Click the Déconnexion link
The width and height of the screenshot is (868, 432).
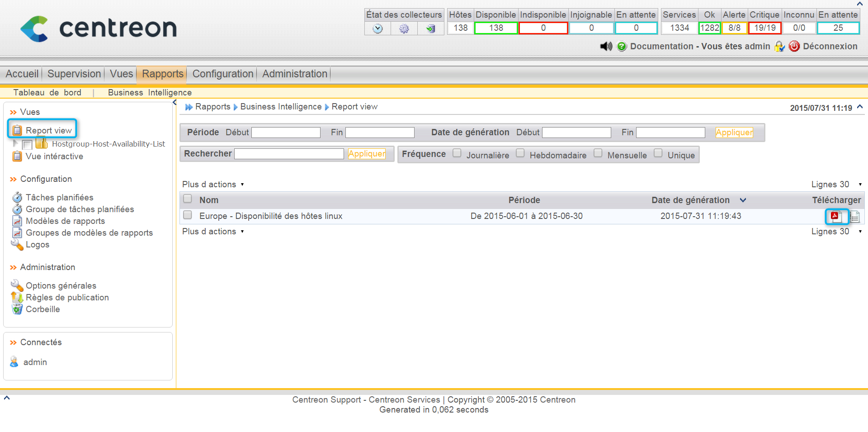point(830,46)
